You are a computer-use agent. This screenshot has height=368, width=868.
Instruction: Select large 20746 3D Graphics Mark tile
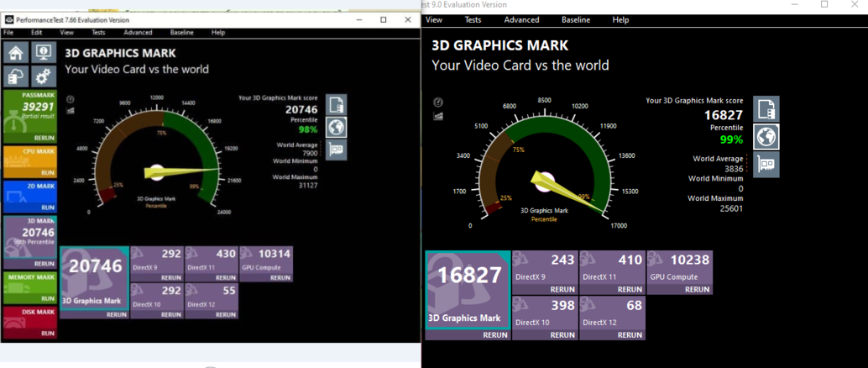coord(94,277)
